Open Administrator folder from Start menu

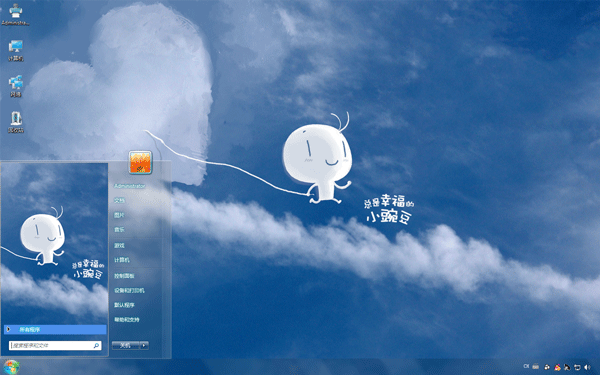(130, 186)
